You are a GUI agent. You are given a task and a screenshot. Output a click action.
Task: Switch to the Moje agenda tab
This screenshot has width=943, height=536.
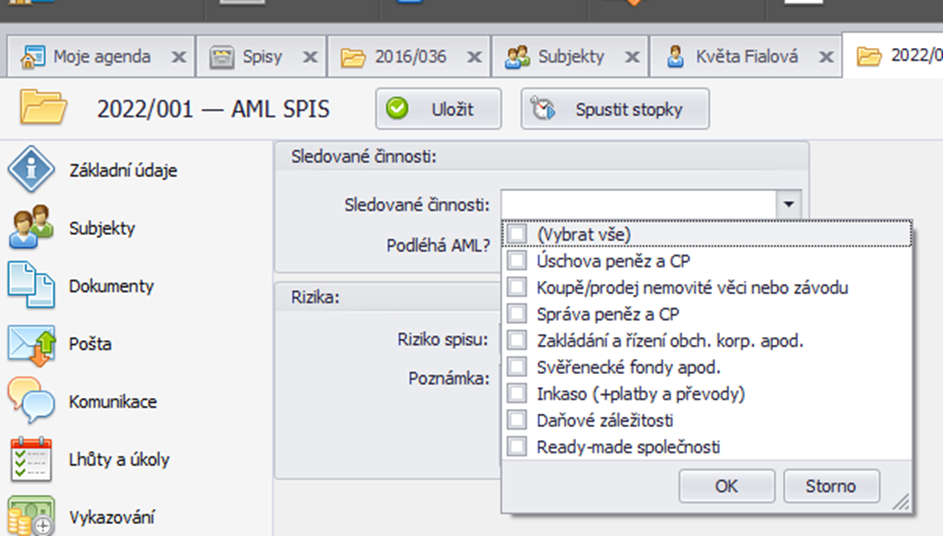101,57
